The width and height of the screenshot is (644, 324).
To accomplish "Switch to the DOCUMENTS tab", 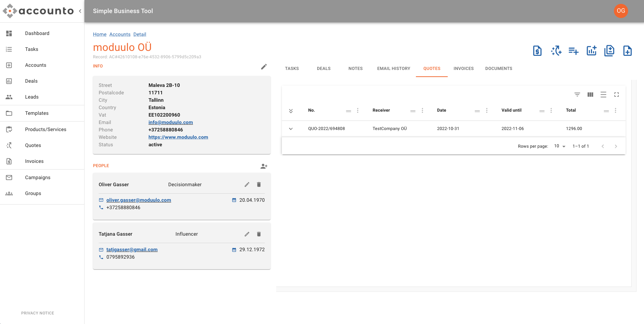I will [499, 69].
